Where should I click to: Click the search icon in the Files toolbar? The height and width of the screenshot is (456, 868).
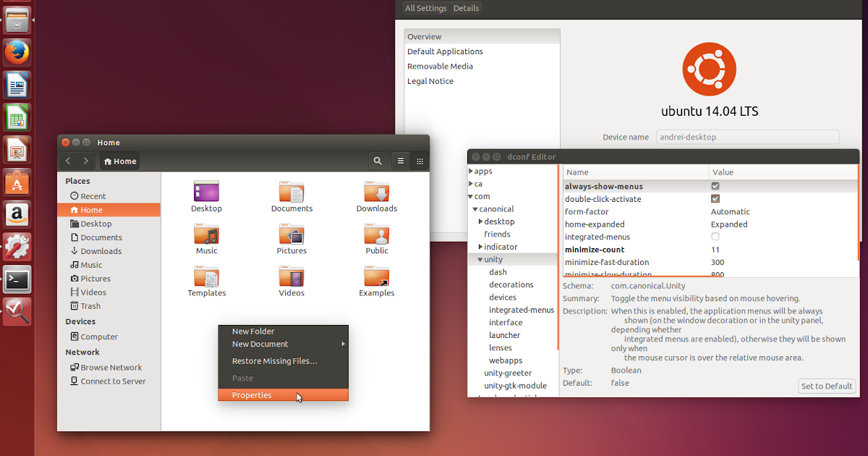tap(378, 161)
